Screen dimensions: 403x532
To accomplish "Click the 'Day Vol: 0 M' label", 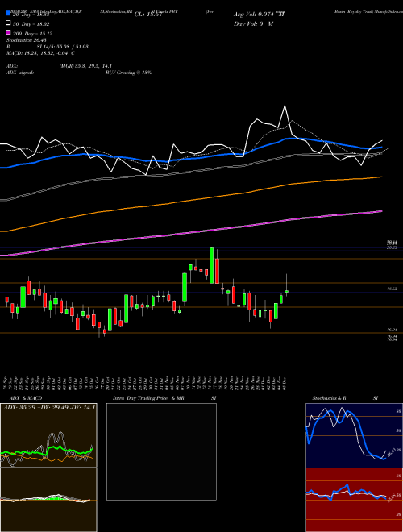I will [x=253, y=23].
